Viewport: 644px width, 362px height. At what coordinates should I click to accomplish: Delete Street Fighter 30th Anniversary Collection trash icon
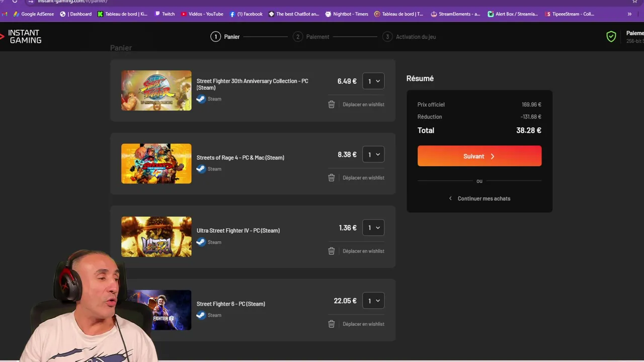tap(331, 104)
